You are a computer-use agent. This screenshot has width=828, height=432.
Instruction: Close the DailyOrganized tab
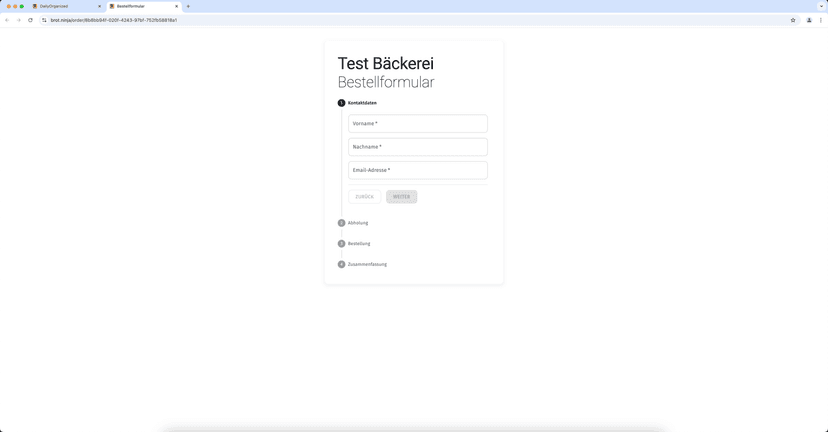pyautogui.click(x=99, y=6)
